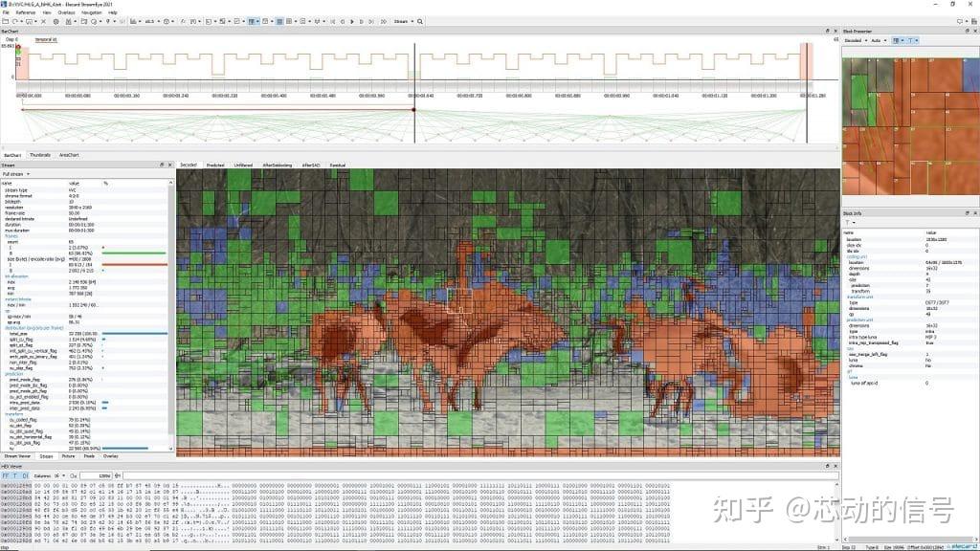This screenshot has width=980, height=551.
Task: Open the Residual view tab
Action: coord(338,165)
